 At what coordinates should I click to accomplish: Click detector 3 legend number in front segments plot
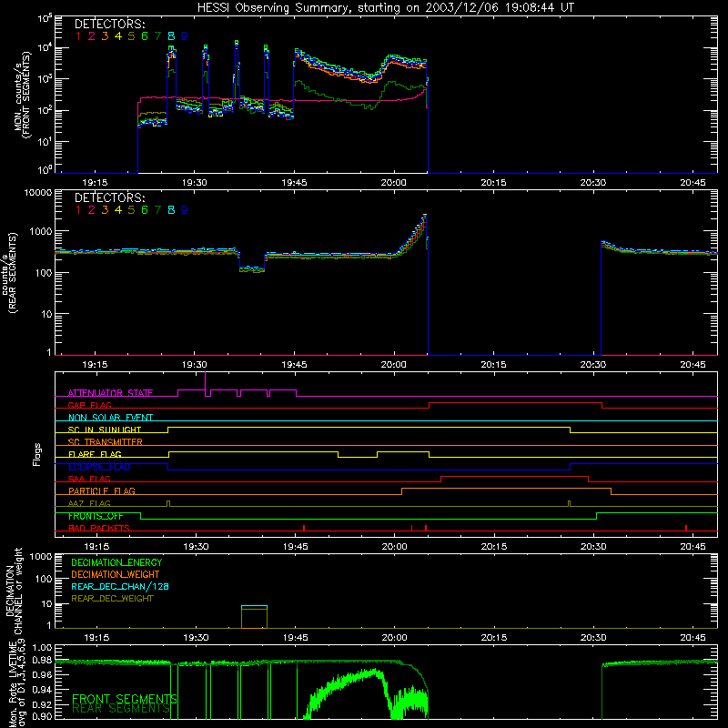105,36
